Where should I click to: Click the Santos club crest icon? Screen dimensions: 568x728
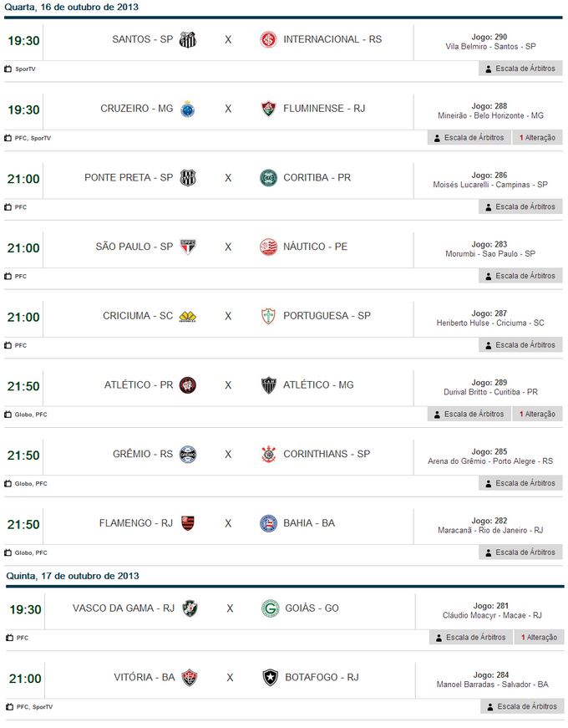coord(188,39)
